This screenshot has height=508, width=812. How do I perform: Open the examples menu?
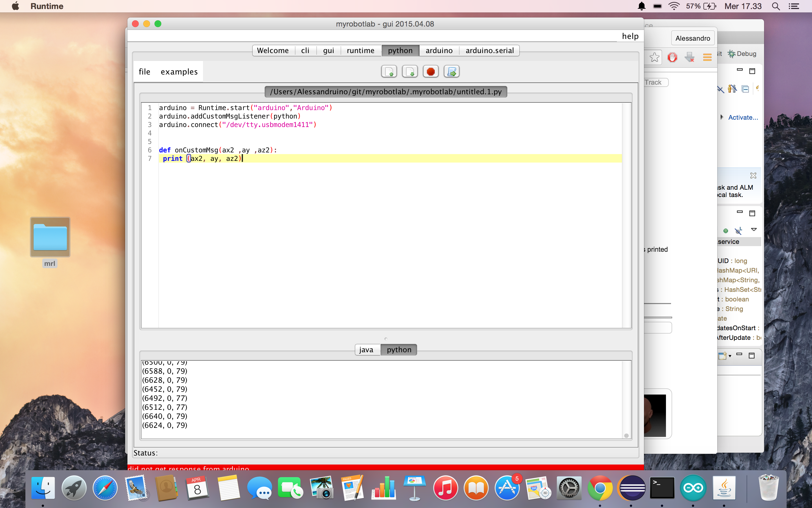click(x=179, y=72)
